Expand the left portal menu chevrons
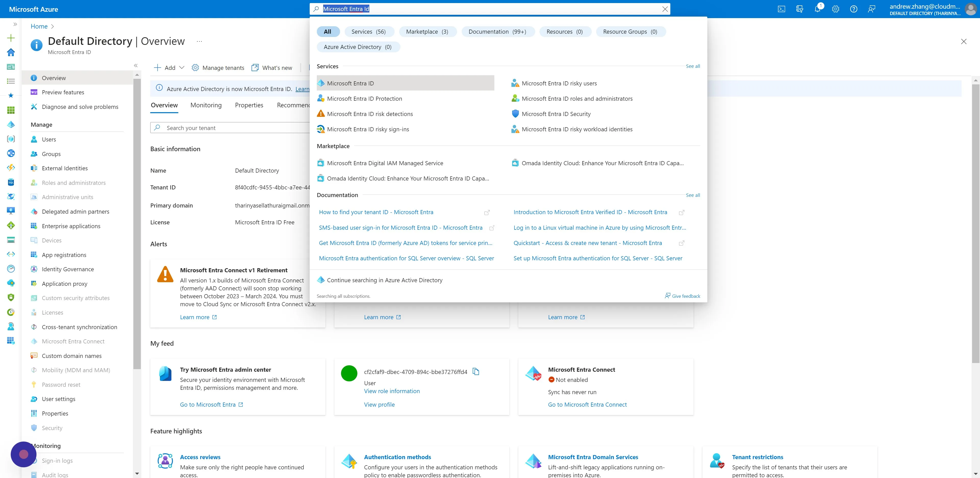The image size is (980, 478). pos(15,24)
